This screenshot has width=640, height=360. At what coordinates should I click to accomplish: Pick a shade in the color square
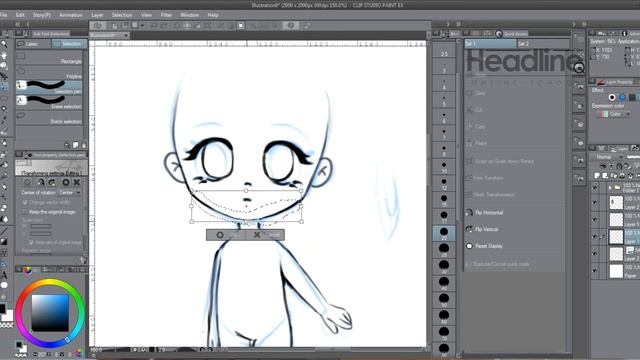pos(50,313)
